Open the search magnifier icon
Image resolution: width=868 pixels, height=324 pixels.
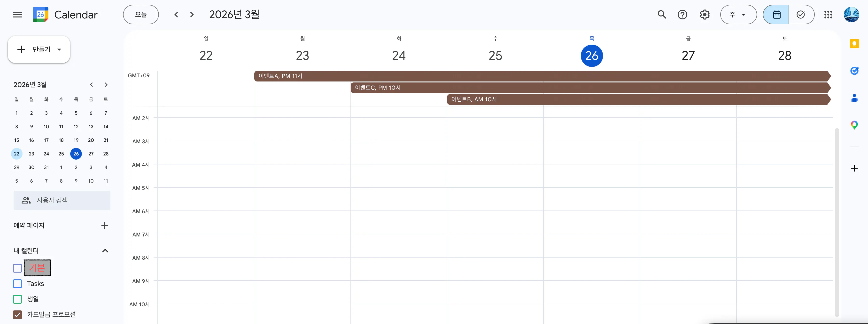pyautogui.click(x=662, y=15)
